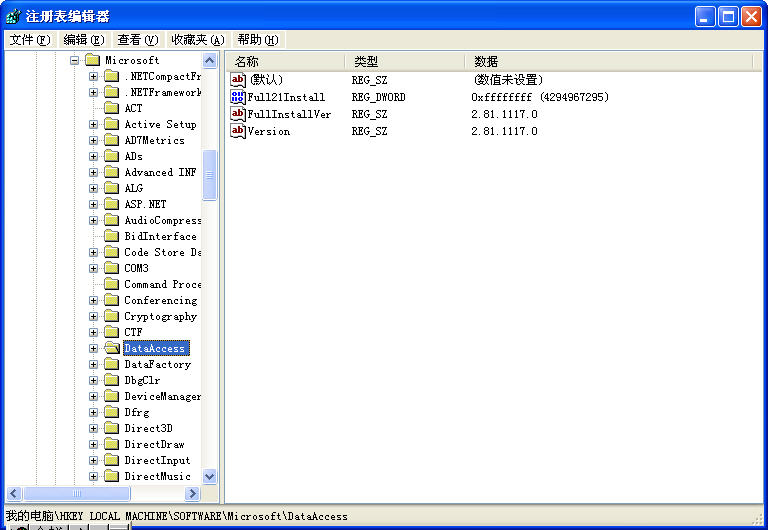Viewport: 768px width, 530px height.
Task: Maximize the Registry Editor window
Action: [x=728, y=17]
